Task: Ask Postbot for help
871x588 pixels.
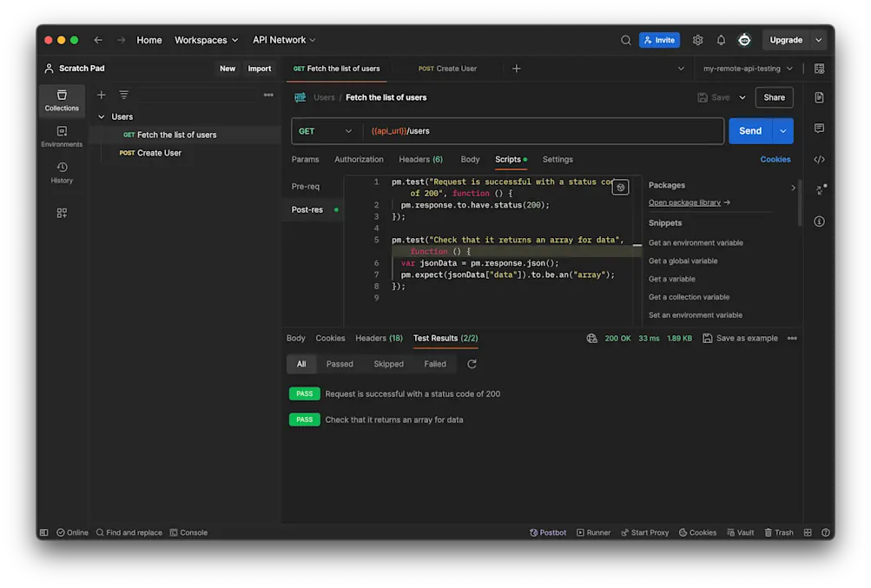Action: tap(547, 532)
